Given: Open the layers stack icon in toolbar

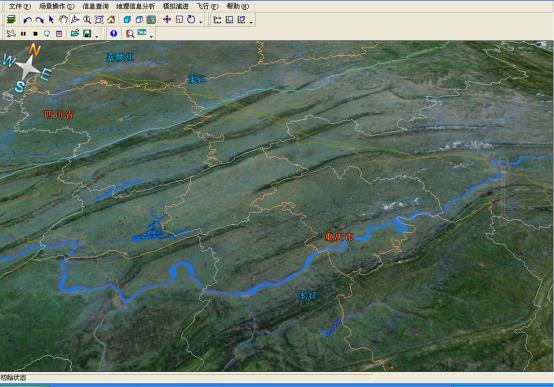Looking at the screenshot, I should (11, 19).
